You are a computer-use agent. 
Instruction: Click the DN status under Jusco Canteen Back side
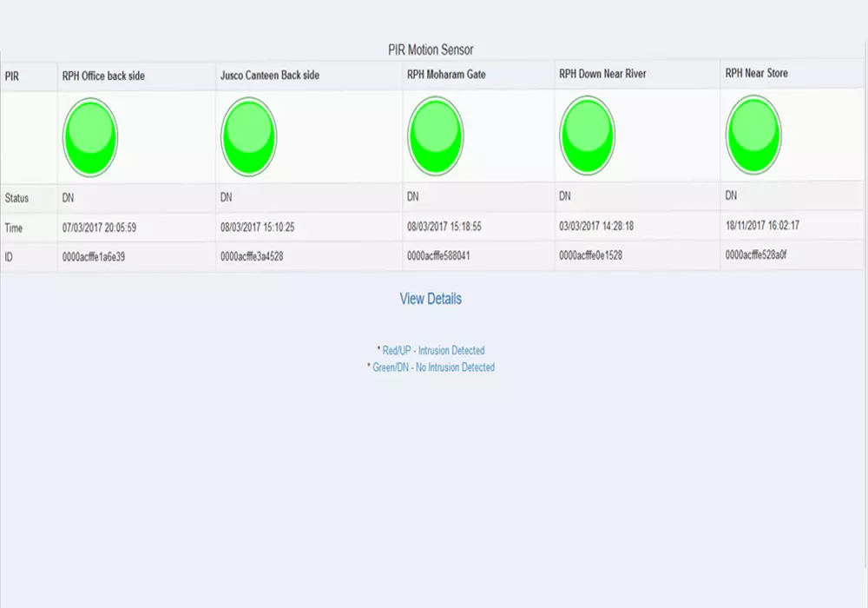coord(226,197)
